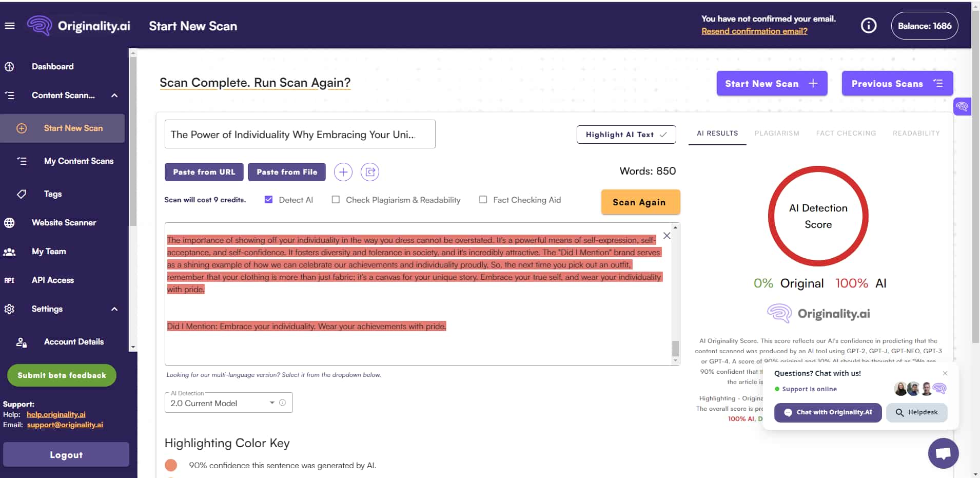Open Previous Scans
Screen dimensions: 980x478
[897, 84]
